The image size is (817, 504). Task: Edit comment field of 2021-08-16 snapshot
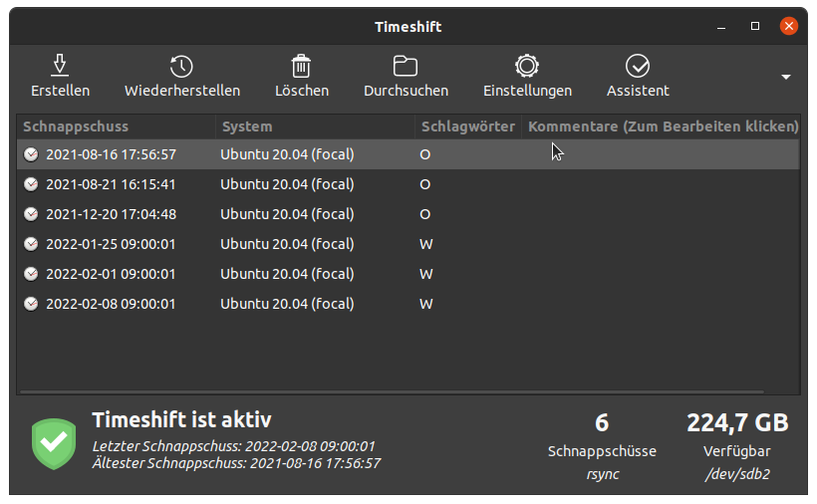(662, 154)
